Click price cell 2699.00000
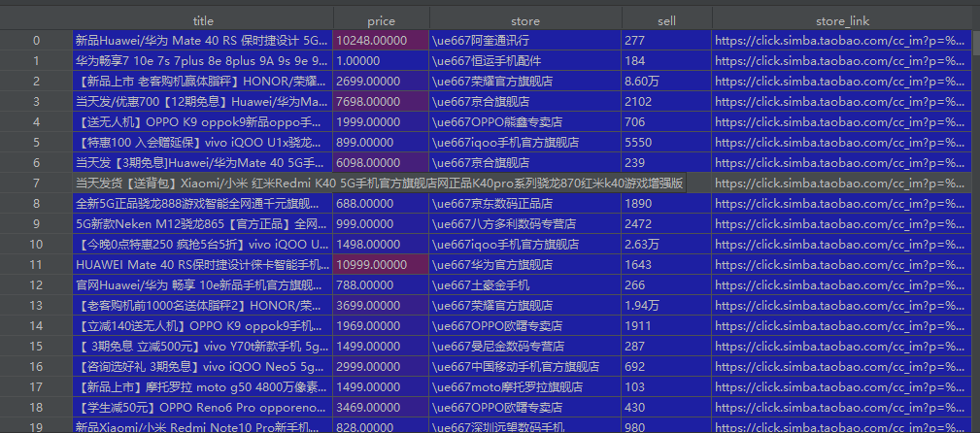This screenshot has width=980, height=433. [x=382, y=82]
